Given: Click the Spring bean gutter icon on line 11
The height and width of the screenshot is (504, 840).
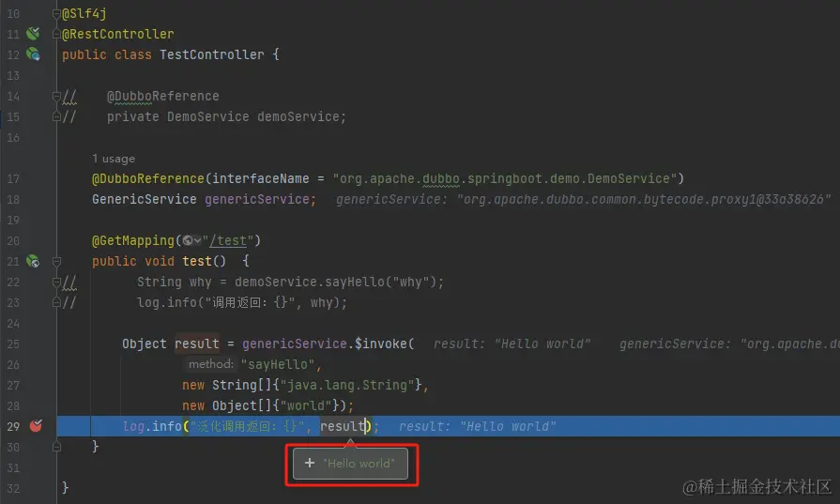Looking at the screenshot, I should tap(33, 34).
